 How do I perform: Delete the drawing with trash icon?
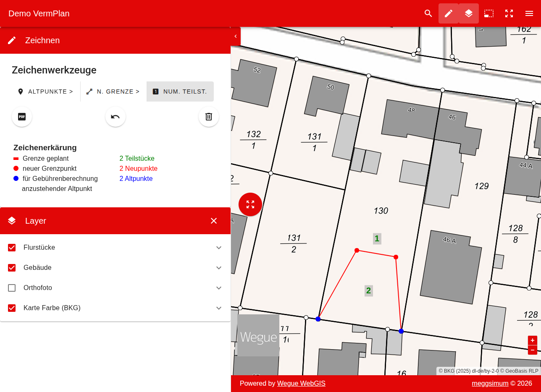(209, 117)
